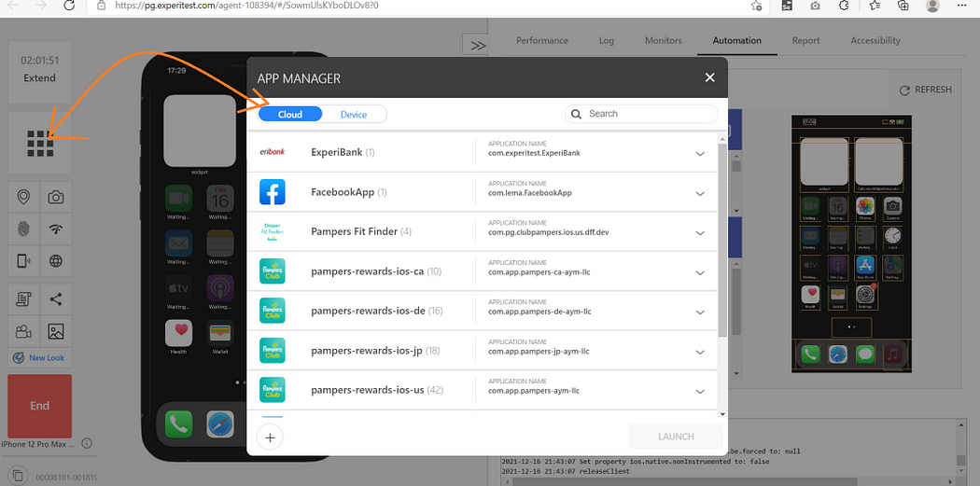Click the red End button
The image size is (980, 486).
pyautogui.click(x=39, y=406)
